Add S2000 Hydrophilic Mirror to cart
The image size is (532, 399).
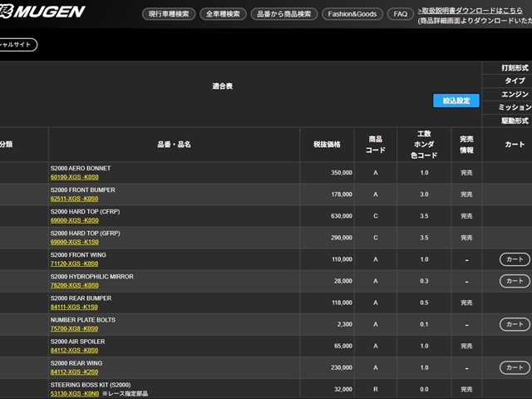tap(515, 281)
